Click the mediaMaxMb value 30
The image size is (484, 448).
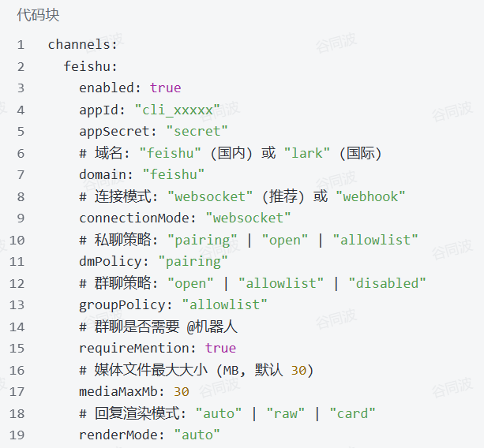[181, 391]
